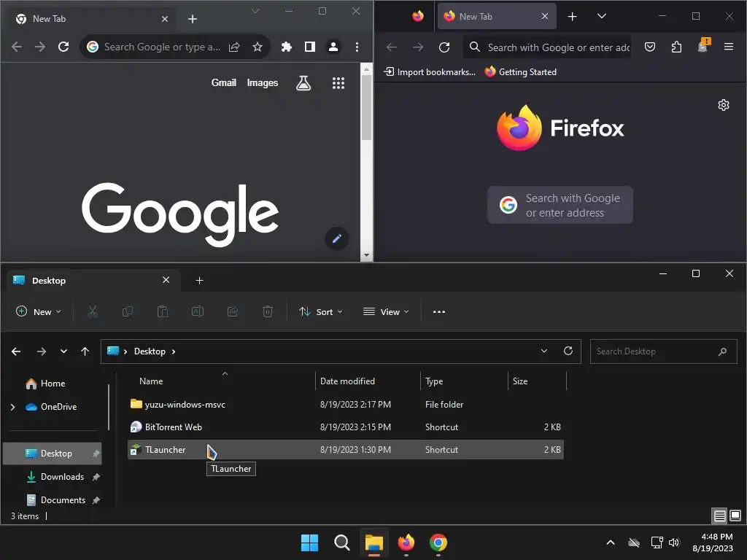This screenshot has height=560, width=747.
Task: Open a new tab in Chrome
Action: pyautogui.click(x=193, y=19)
